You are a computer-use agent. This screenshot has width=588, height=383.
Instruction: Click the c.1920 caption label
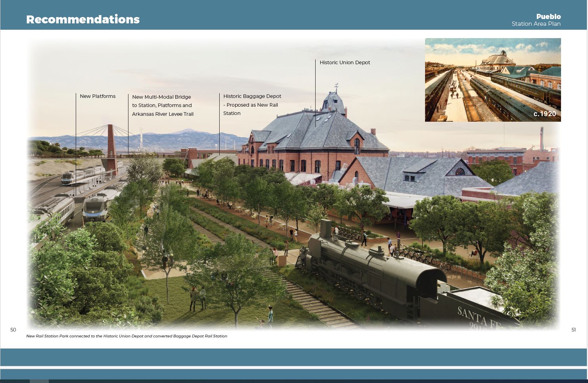[x=545, y=114]
